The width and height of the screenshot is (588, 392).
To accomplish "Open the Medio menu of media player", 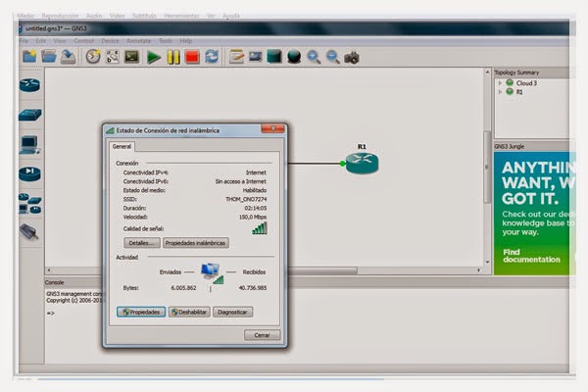I will tap(25, 16).
